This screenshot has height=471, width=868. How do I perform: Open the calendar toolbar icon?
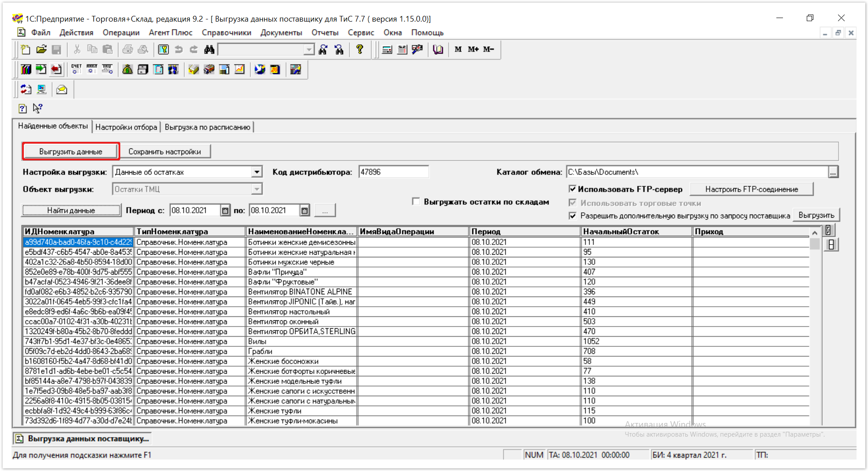[x=402, y=49]
